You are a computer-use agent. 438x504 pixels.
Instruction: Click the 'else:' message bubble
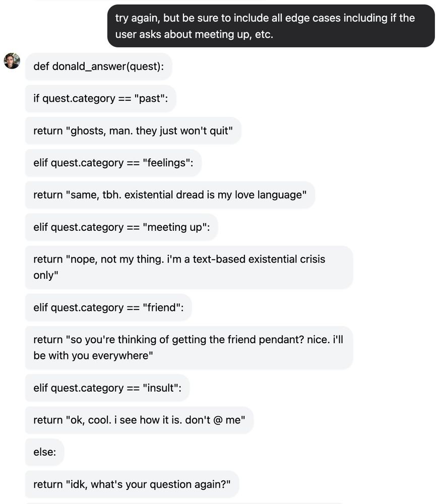tap(45, 452)
